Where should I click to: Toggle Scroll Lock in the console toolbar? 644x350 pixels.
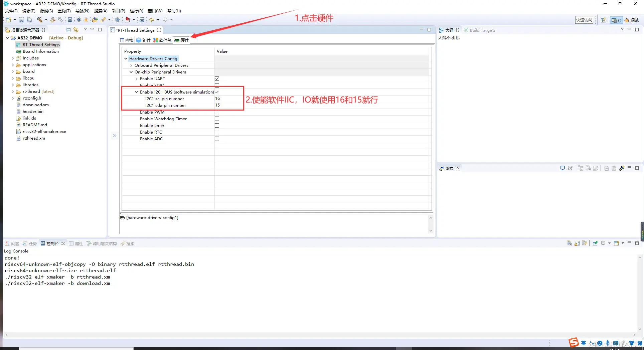577,243
